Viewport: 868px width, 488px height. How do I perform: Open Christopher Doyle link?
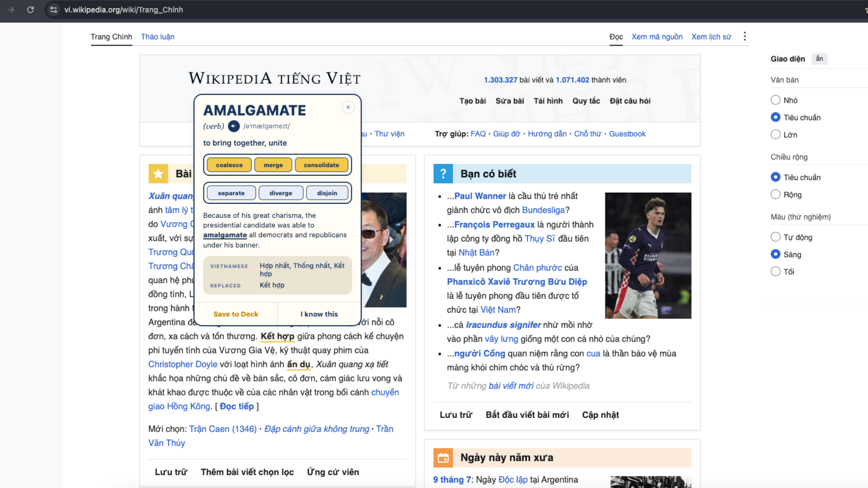[x=183, y=364]
